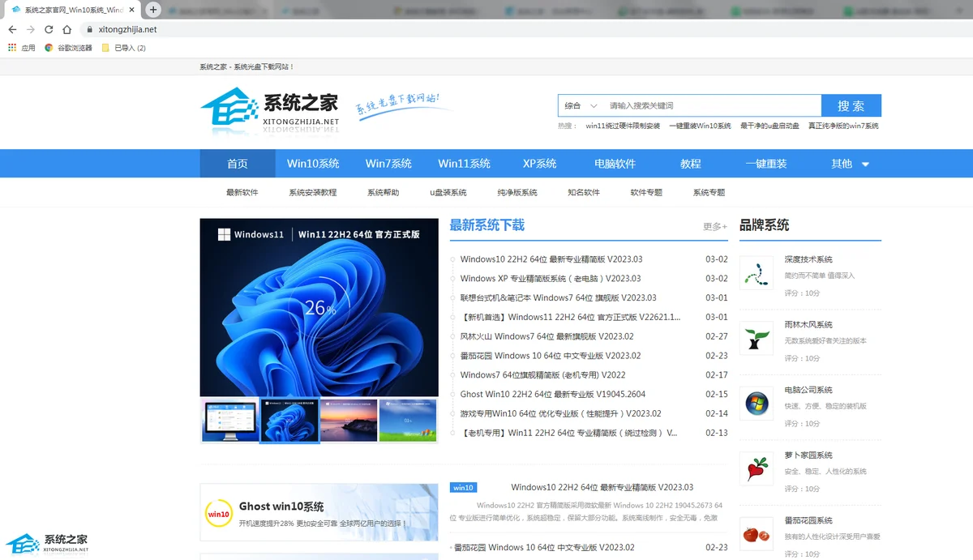Click the 更多+ link beside 最新系统下载
Viewport: 973px width, 560px height.
715,227
